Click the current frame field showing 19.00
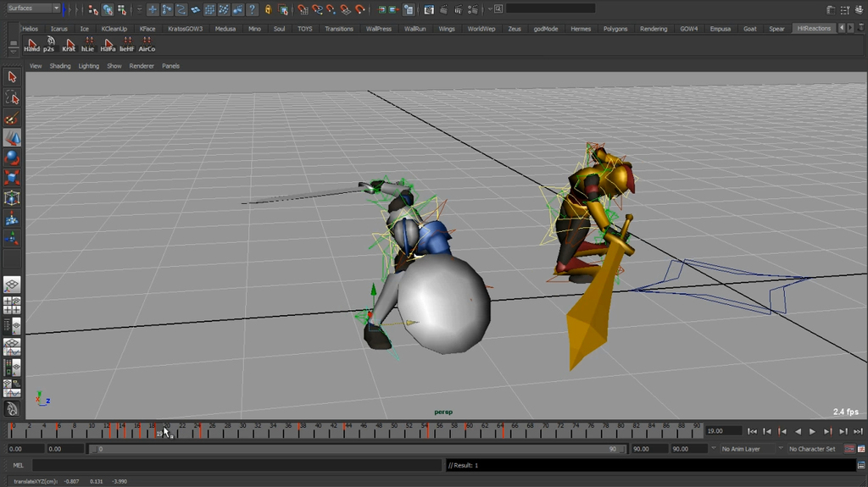Screen dimensions: 868x487 coord(723,431)
